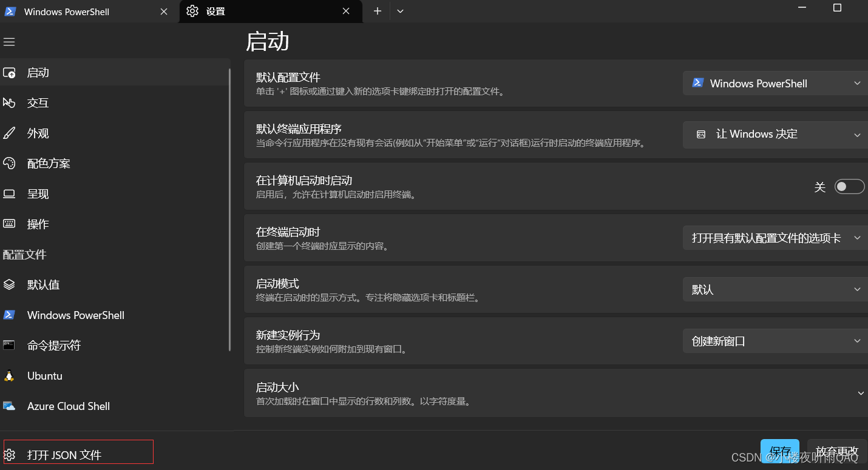Click 打开 JSON 文件 button

[x=78, y=452]
